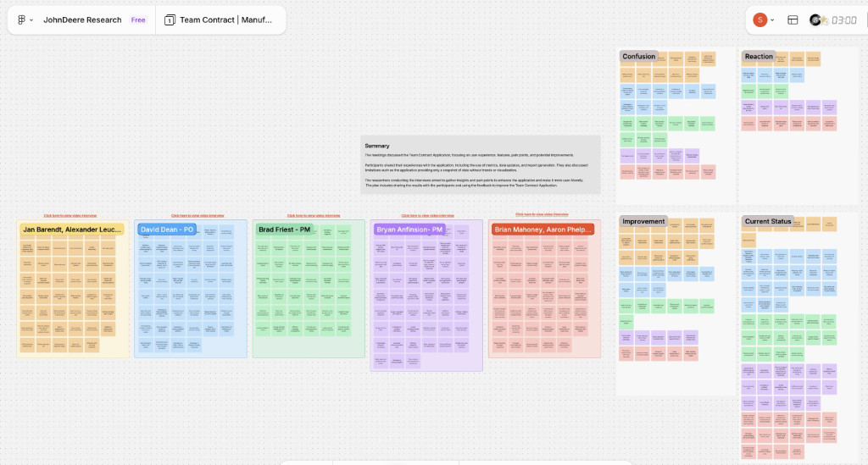
Task: Select the David Dean - PO section title
Action: pos(167,230)
